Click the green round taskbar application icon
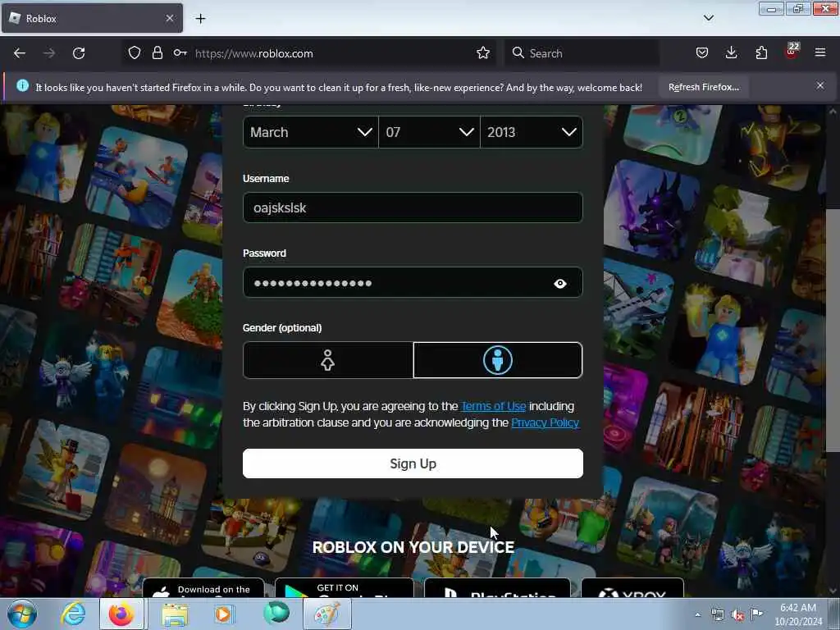 [276, 614]
